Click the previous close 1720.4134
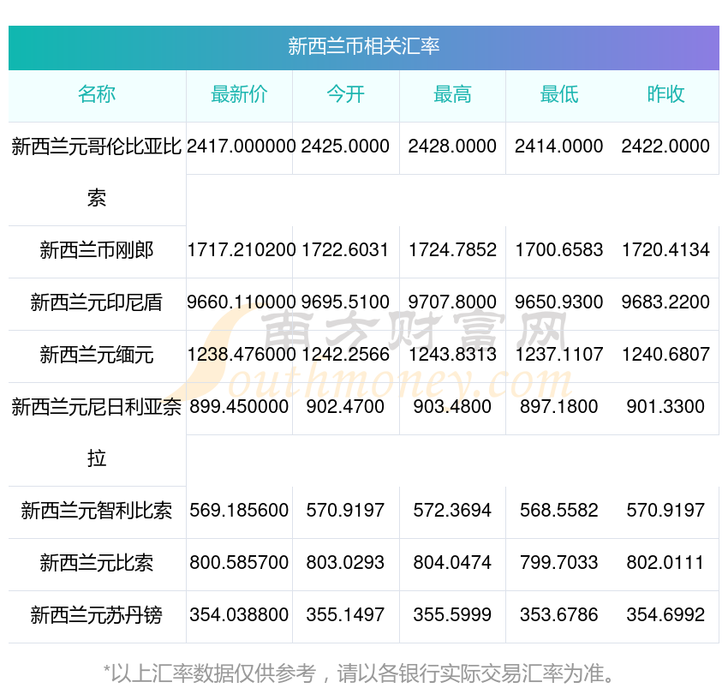Image resolution: width=728 pixels, height=700 pixels. (665, 250)
